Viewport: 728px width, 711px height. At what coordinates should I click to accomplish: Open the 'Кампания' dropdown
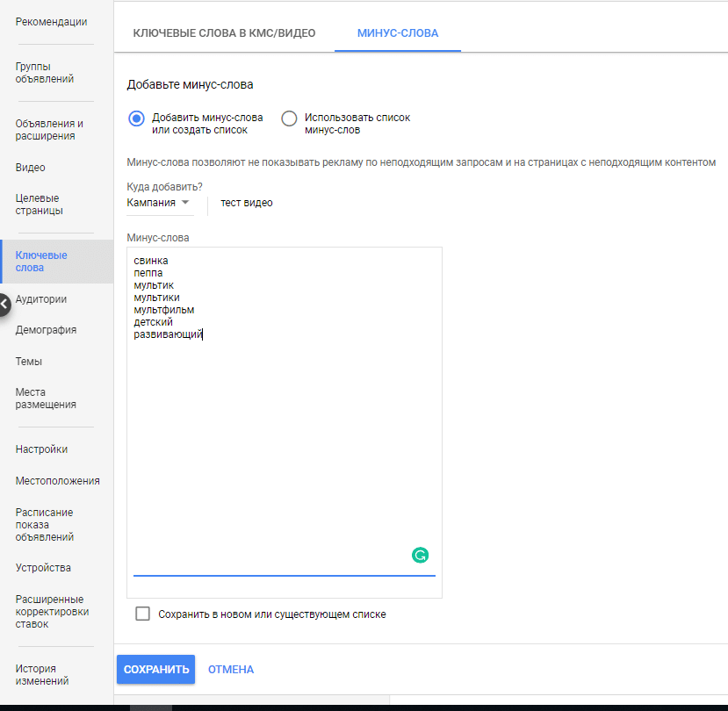(158, 203)
